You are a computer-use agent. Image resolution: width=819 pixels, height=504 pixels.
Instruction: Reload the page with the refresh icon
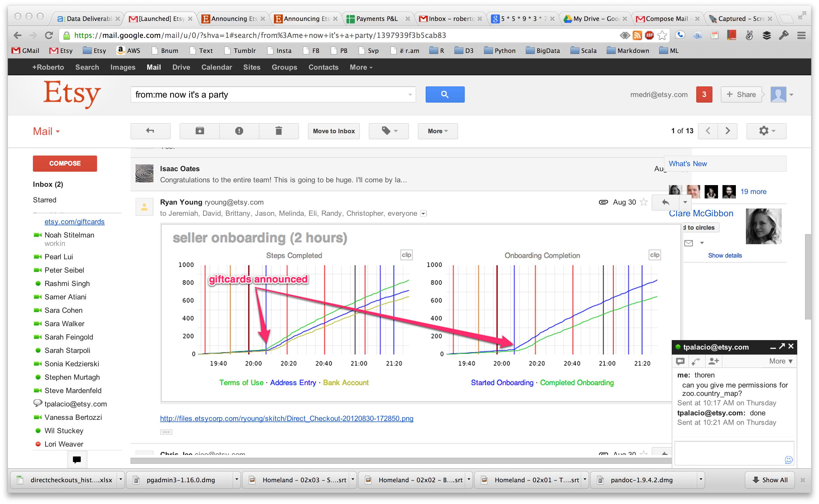coord(49,35)
